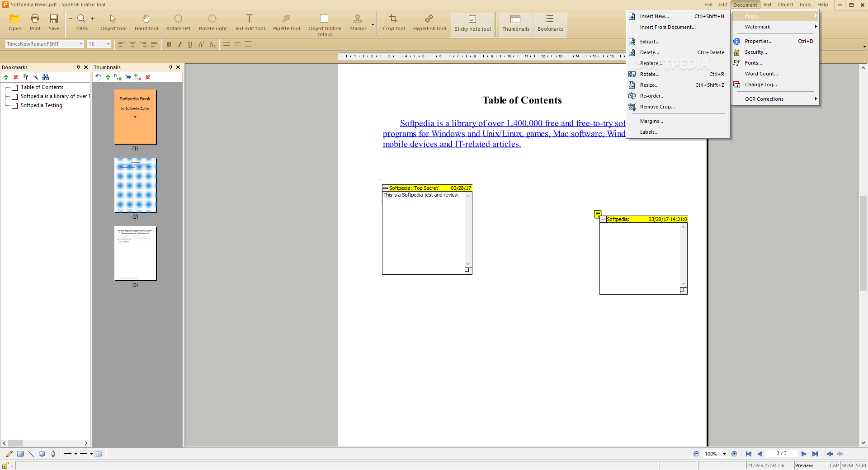868x470 pixels.
Task: Choose Insert New... from Pages submenu
Action: click(678, 16)
